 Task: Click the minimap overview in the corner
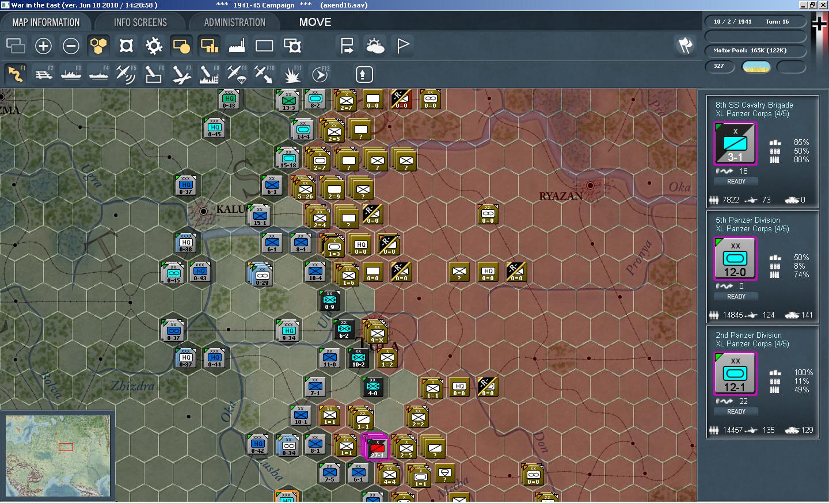click(58, 456)
